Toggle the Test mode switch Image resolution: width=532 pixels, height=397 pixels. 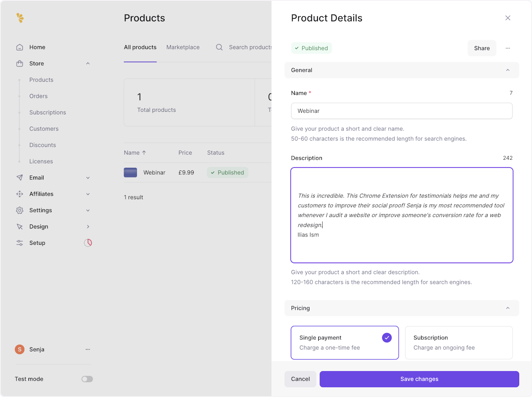click(x=87, y=379)
